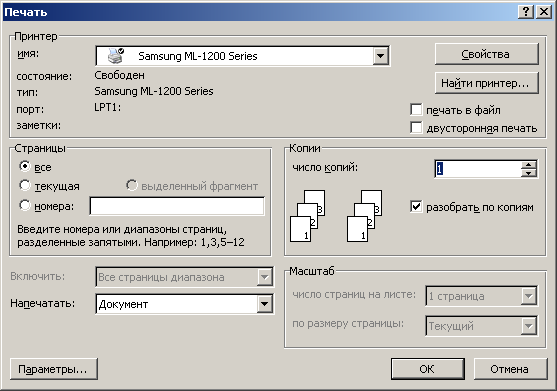557x391 pixels.
Task: Open "по размеру страницы" dropdown
Action: 529,325
